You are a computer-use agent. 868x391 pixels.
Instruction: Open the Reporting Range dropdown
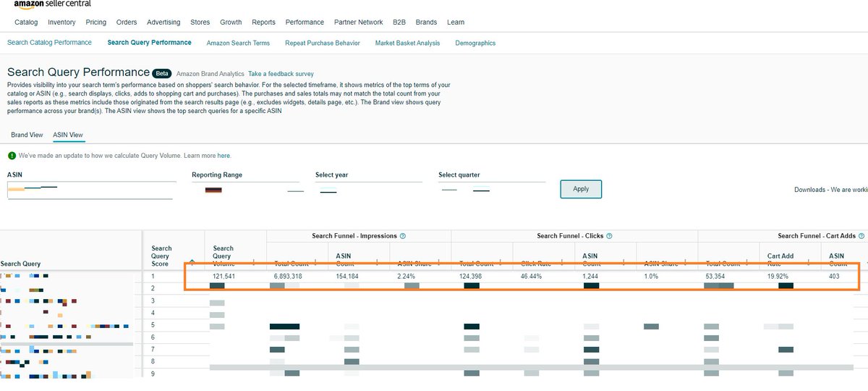click(245, 190)
